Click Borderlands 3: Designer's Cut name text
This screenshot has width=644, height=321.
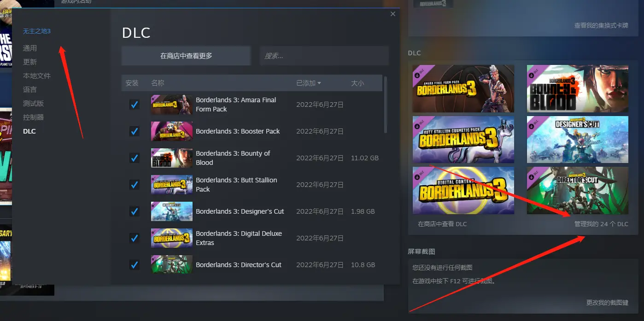pyautogui.click(x=240, y=211)
